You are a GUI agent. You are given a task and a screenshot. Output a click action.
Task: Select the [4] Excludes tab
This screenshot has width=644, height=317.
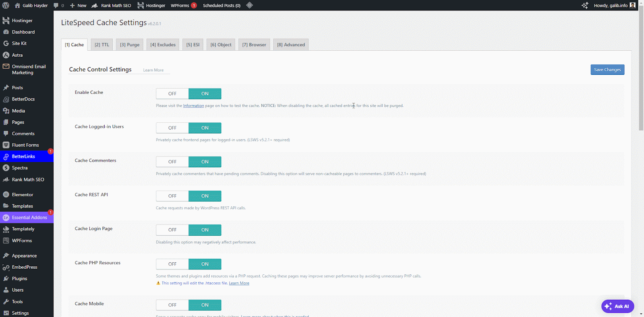[163, 45]
